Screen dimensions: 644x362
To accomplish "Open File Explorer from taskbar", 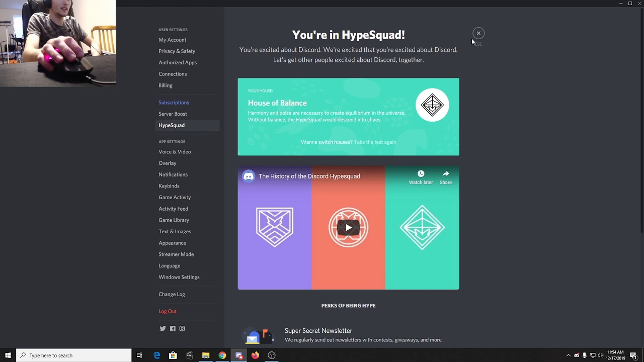I will [x=206, y=355].
